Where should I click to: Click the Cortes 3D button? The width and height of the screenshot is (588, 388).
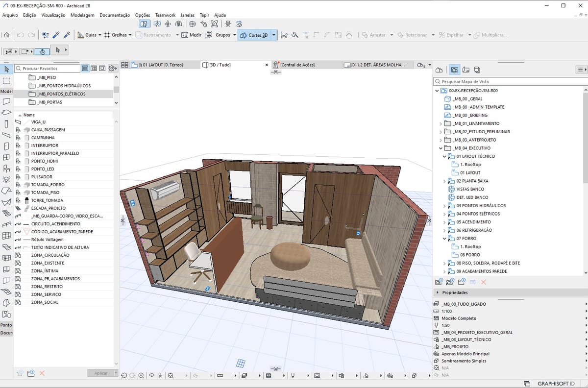click(253, 35)
